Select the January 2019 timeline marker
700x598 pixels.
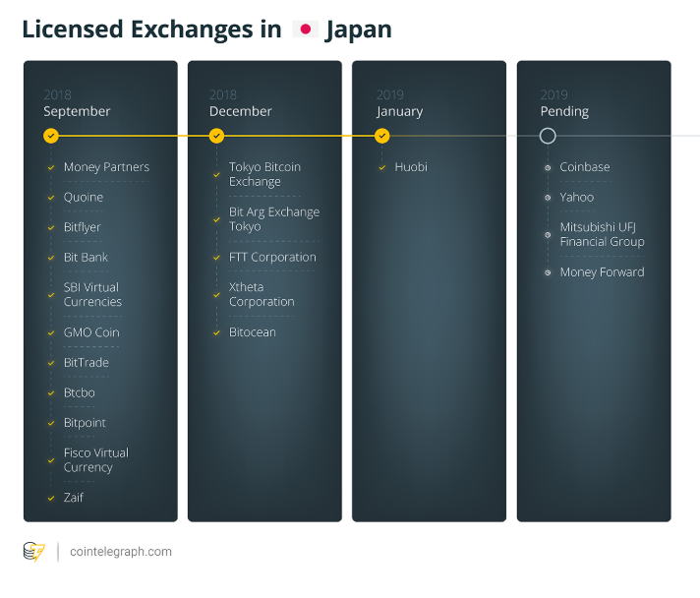coord(382,136)
